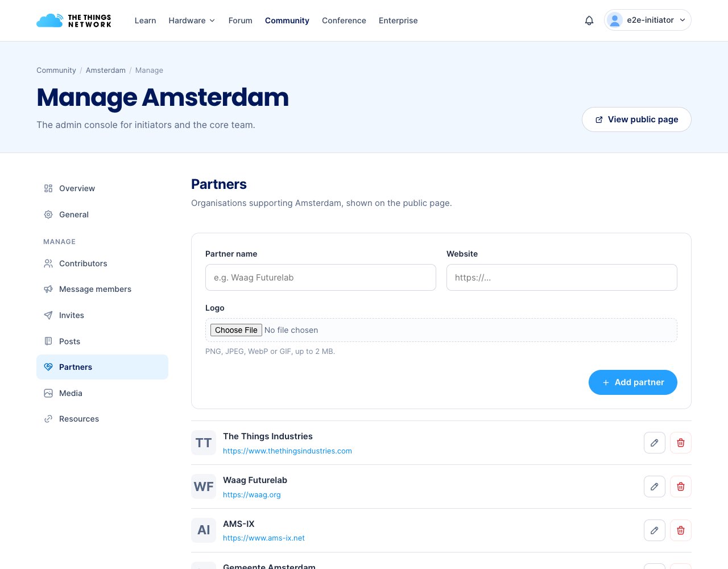
Task: Click the AI partner logo placeholder
Action: coord(204,530)
